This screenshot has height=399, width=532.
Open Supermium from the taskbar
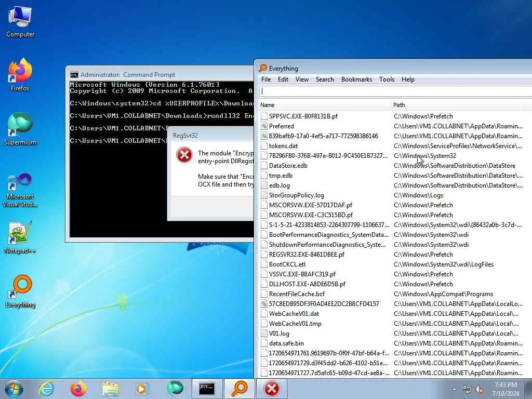click(x=175, y=389)
